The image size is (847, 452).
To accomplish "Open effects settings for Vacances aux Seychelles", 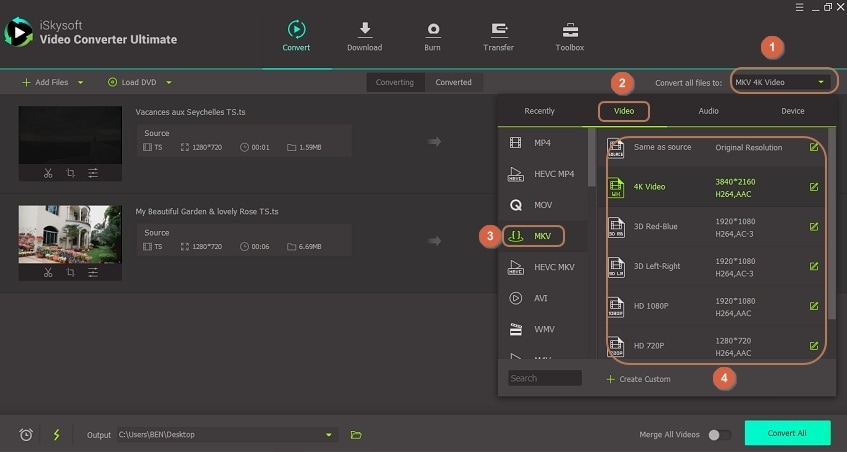I will 93,173.
